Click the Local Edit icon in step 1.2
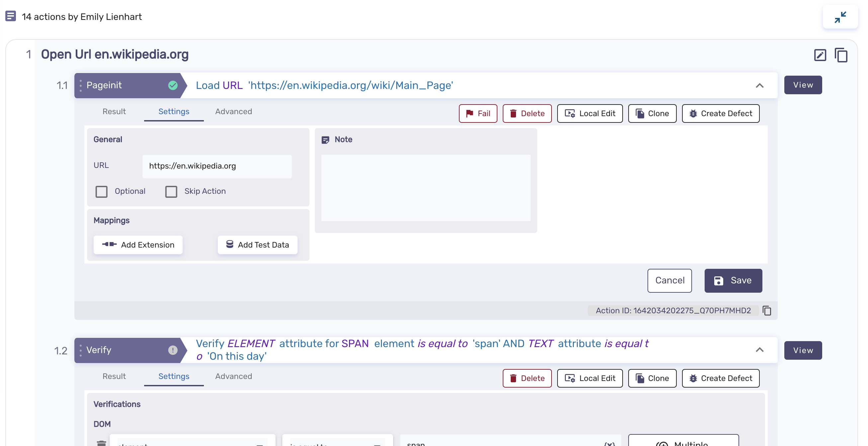Viewport: 868px width, 446px height. tap(570, 378)
